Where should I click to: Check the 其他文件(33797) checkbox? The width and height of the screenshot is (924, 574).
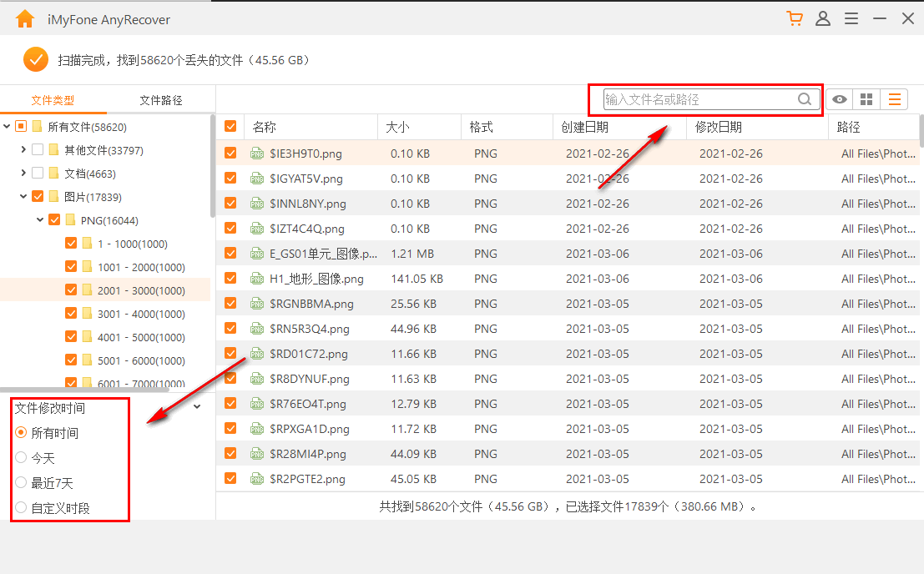tap(38, 149)
